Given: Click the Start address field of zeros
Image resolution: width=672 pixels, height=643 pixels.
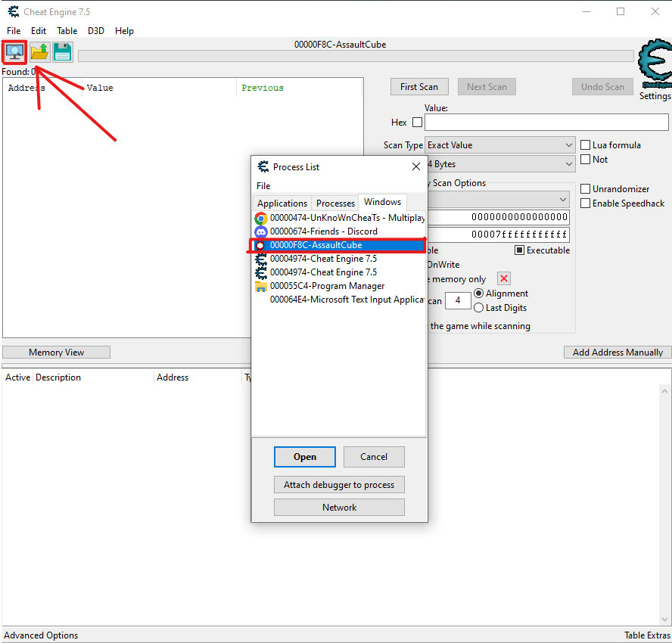Looking at the screenshot, I should pos(499,217).
